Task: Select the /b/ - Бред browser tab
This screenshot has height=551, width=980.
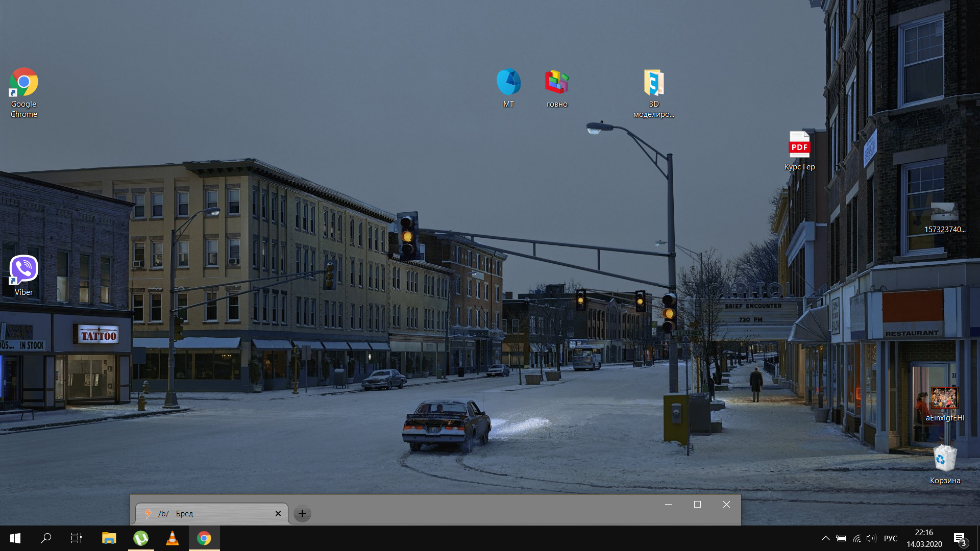Action: click(212, 514)
